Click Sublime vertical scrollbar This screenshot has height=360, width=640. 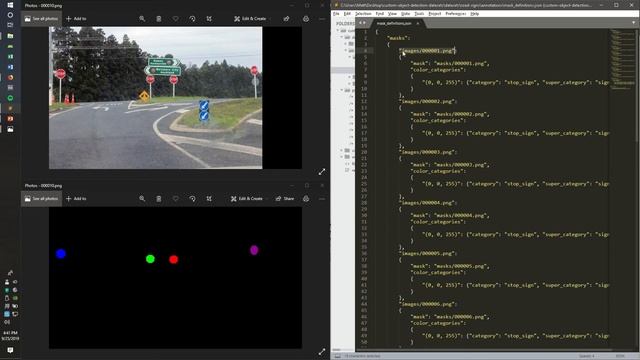point(637,86)
